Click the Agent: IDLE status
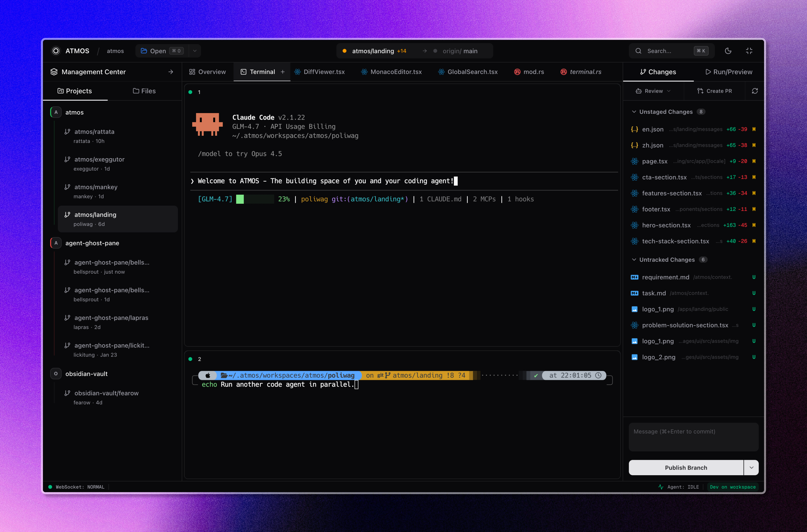 pyautogui.click(x=679, y=487)
